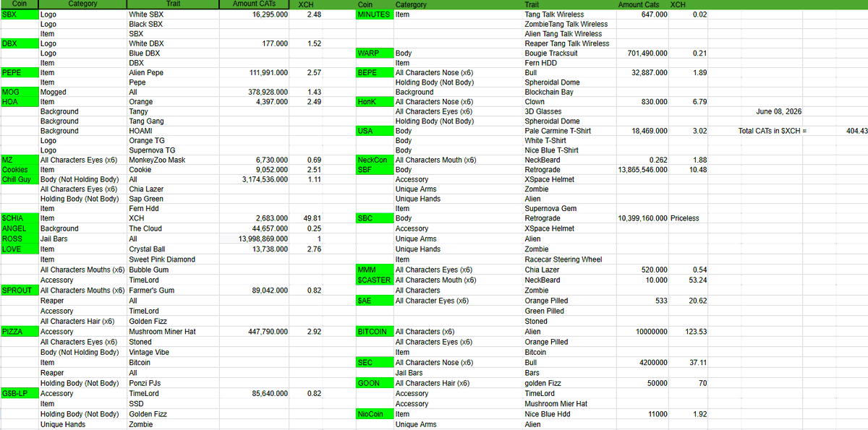Select the $AE coin cell

coord(374,301)
